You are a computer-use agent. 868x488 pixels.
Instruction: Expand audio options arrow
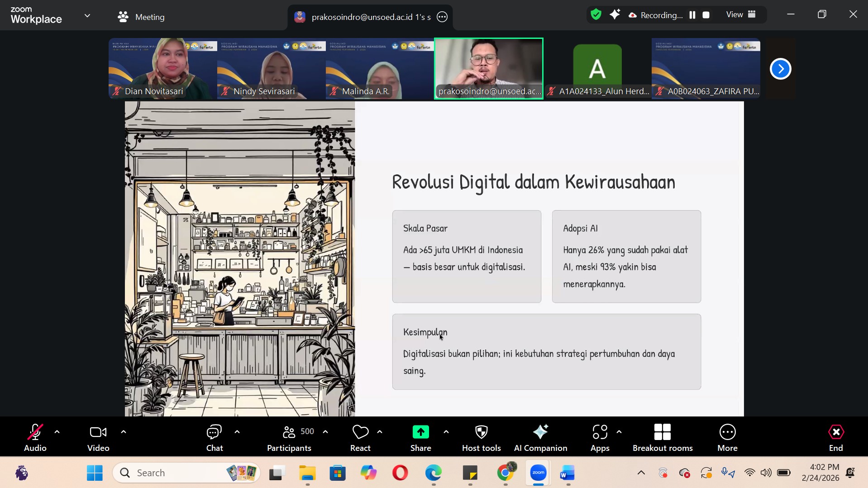tap(57, 432)
